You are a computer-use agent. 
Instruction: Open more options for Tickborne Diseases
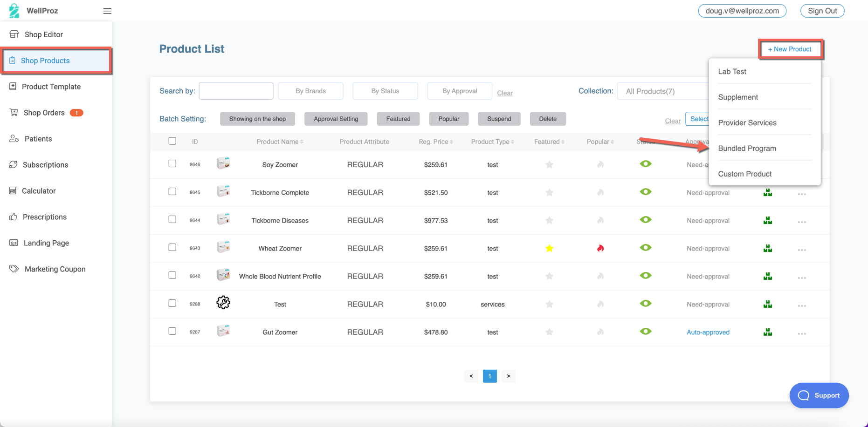pos(802,222)
